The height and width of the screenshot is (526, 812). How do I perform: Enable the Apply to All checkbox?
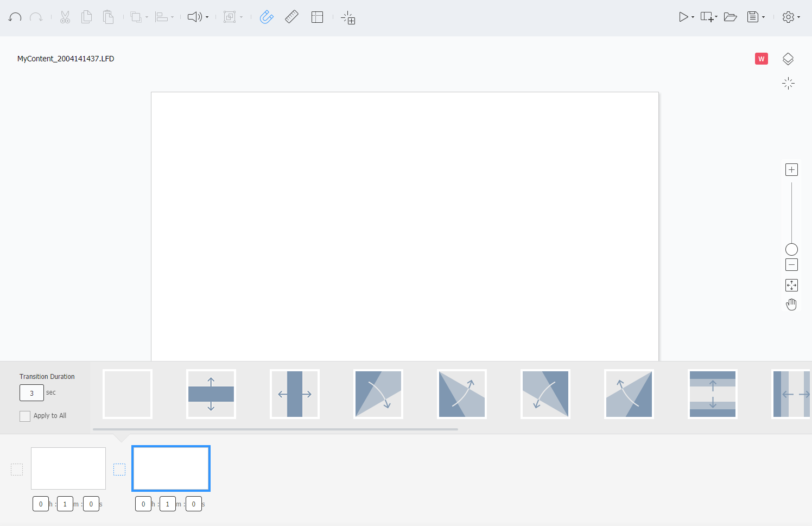pos(25,416)
